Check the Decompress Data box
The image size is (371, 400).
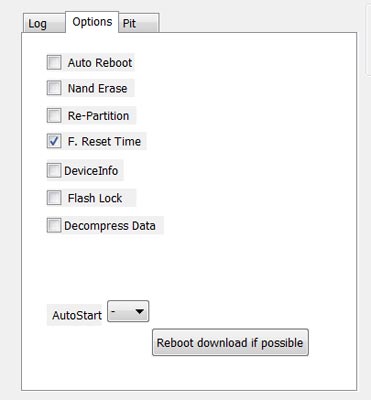tap(54, 225)
